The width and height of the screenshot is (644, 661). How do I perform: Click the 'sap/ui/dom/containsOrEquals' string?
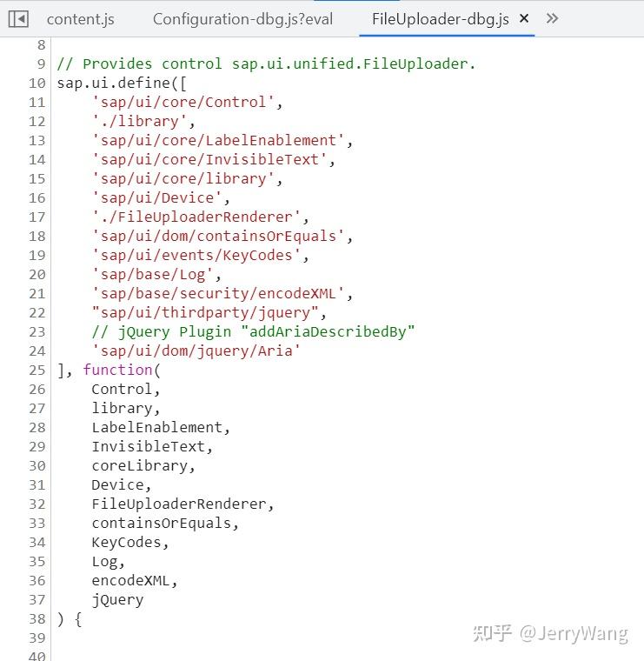coord(218,236)
